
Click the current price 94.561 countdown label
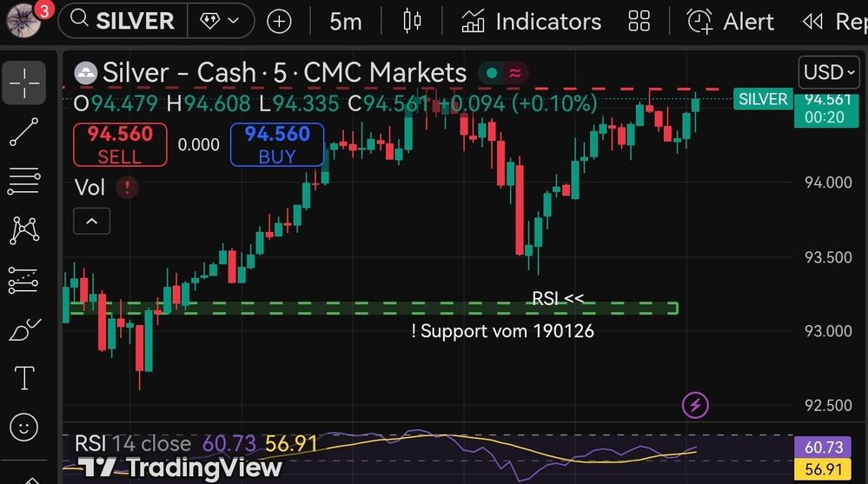(826, 109)
